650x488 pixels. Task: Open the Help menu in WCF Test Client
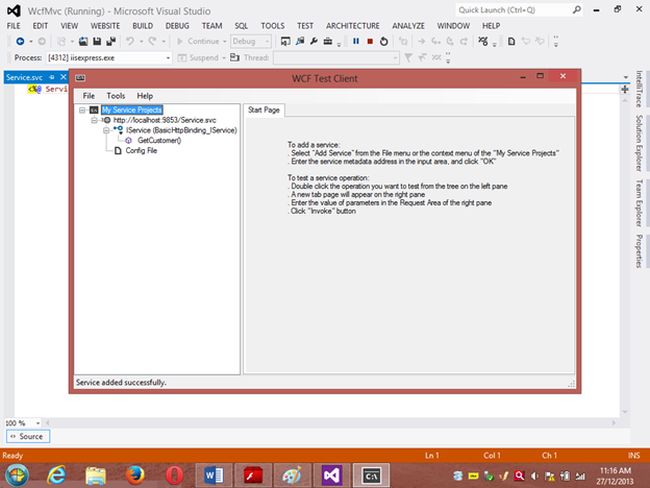click(x=145, y=96)
